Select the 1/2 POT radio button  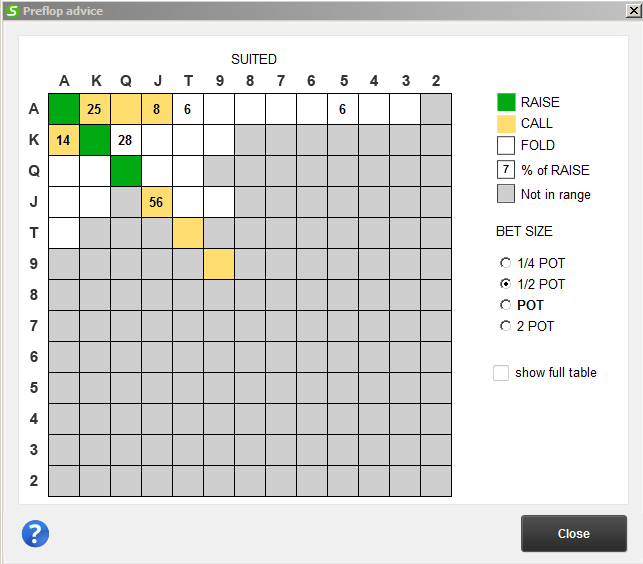pos(506,284)
